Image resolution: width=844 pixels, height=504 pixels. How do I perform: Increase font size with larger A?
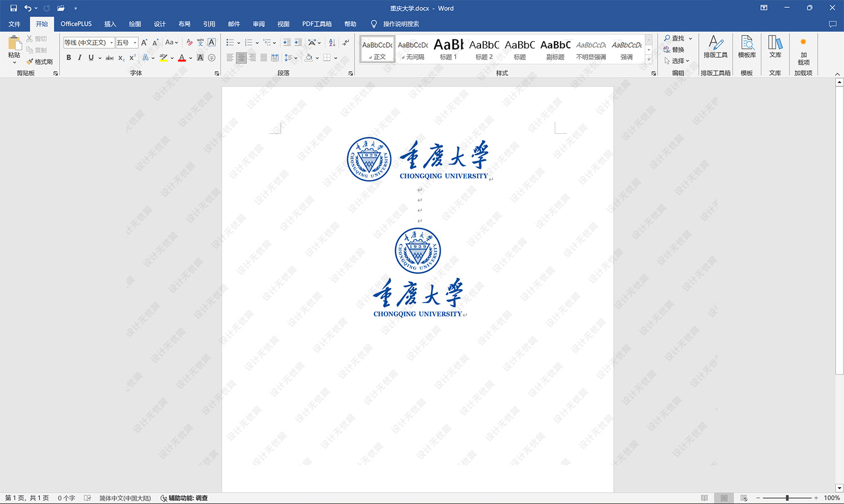[144, 42]
